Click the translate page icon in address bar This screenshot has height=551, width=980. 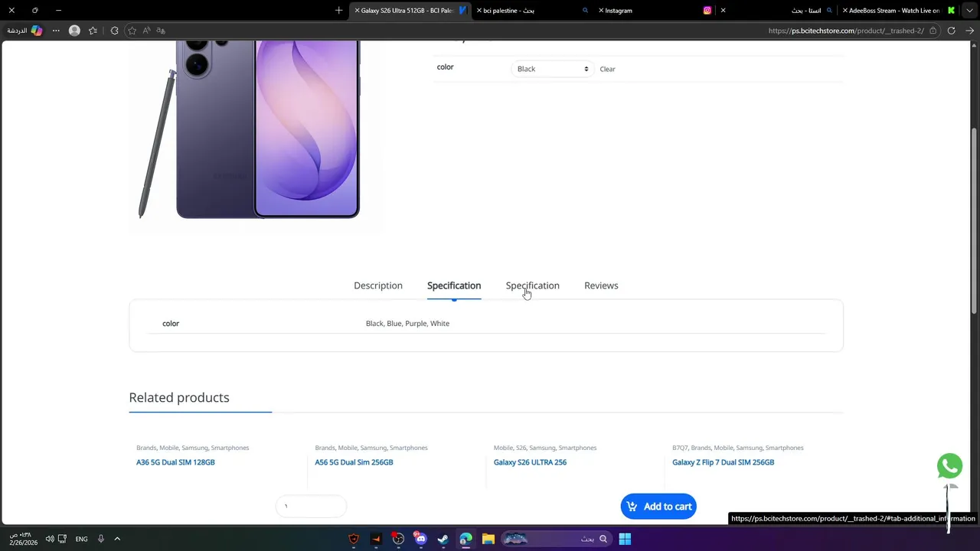coord(161,31)
